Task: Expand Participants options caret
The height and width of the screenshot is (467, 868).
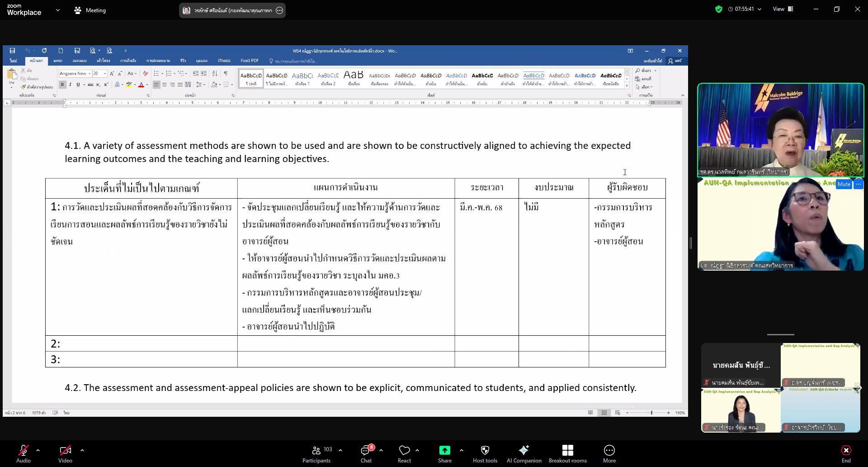Action: [340, 450]
